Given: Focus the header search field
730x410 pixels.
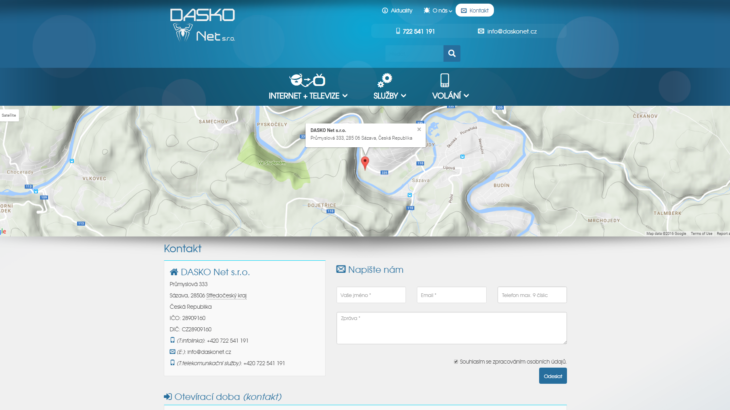Looking at the screenshot, I should (414, 54).
